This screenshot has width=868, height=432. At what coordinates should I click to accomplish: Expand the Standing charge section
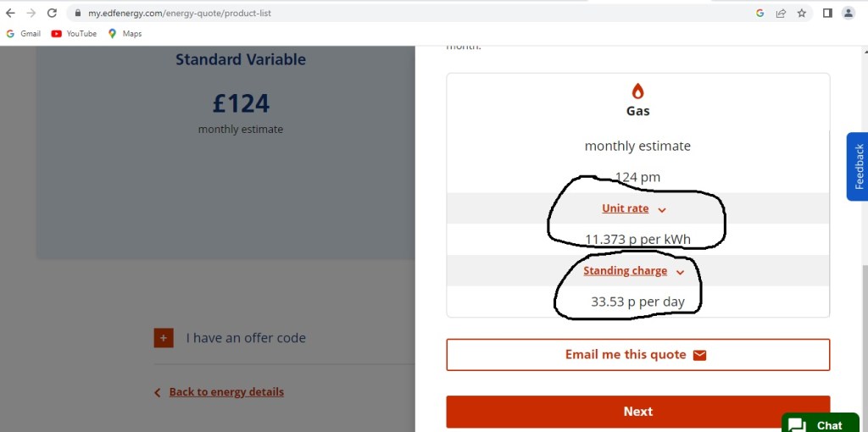634,271
